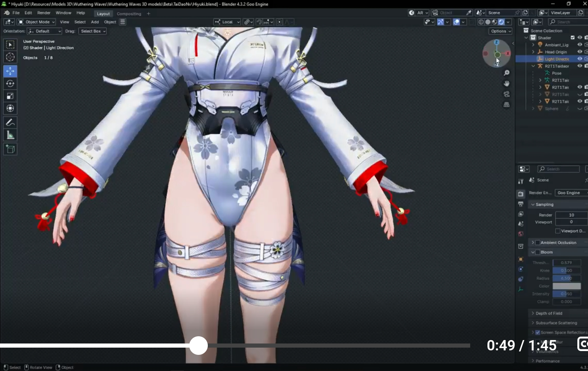Viewport: 588px width, 371px height.
Task: Open the Orientation Default dropdown
Action: [x=44, y=31]
